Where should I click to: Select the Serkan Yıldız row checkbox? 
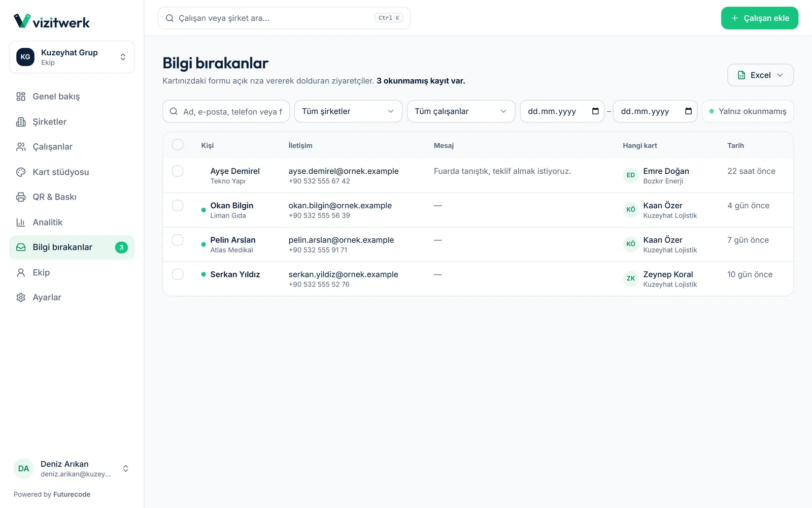178,274
